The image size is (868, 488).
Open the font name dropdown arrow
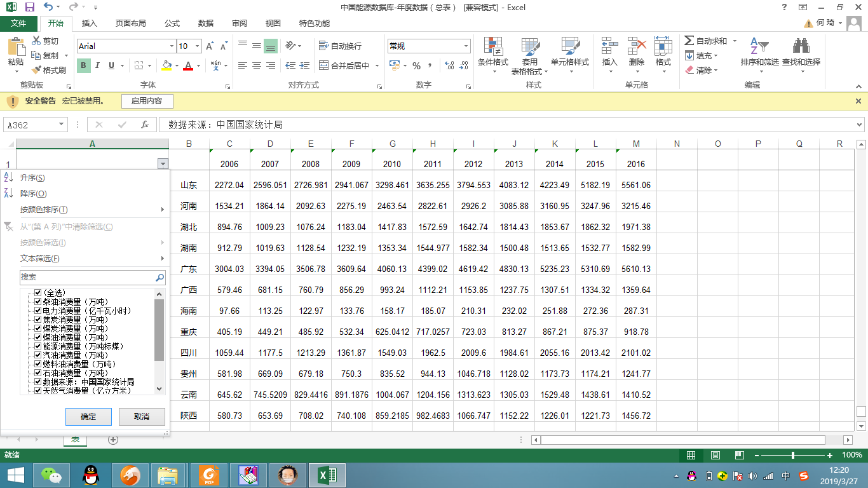coord(172,46)
